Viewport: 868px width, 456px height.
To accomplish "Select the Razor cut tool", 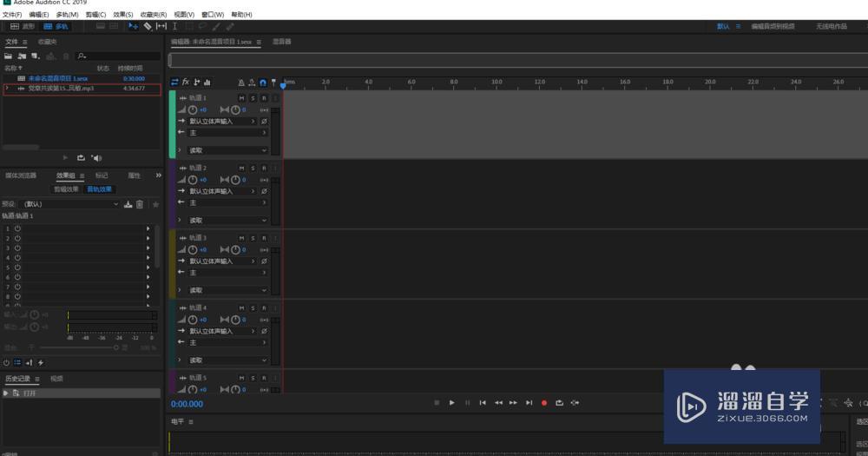I will point(148,26).
